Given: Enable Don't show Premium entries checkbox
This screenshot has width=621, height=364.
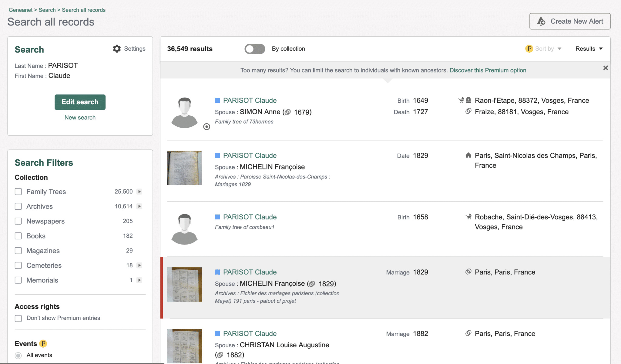Looking at the screenshot, I should pyautogui.click(x=18, y=318).
